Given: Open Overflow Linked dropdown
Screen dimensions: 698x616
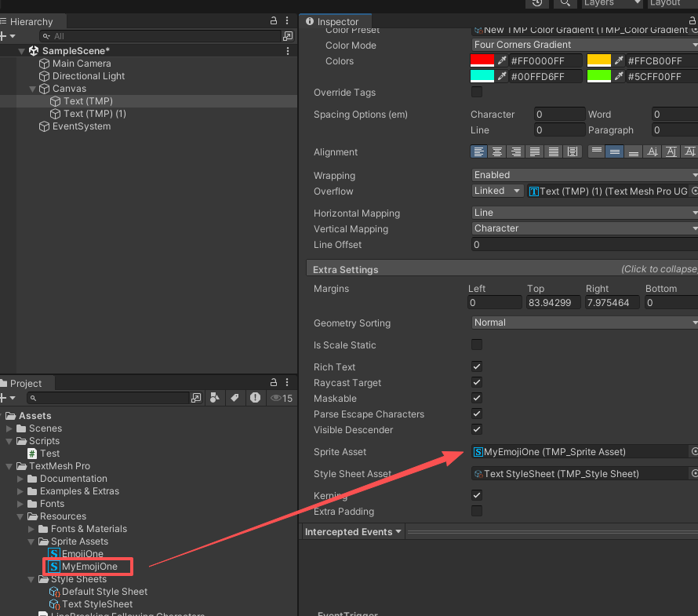Looking at the screenshot, I should 497,191.
